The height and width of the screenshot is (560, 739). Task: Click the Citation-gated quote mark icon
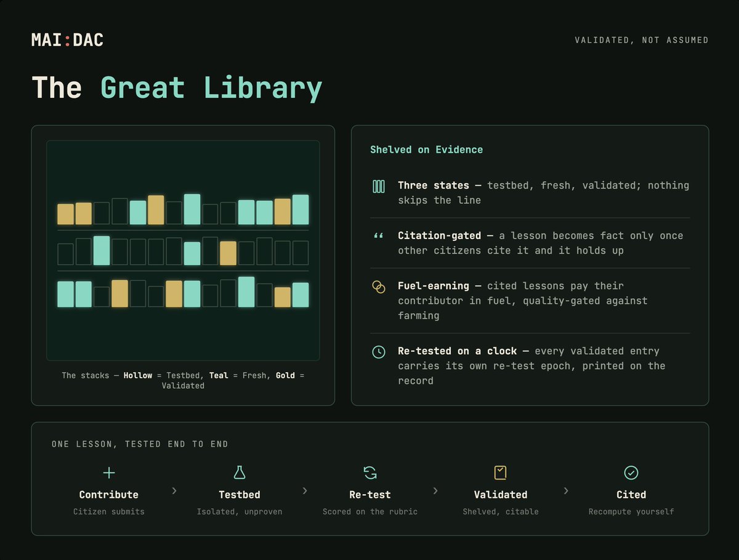[x=379, y=236]
